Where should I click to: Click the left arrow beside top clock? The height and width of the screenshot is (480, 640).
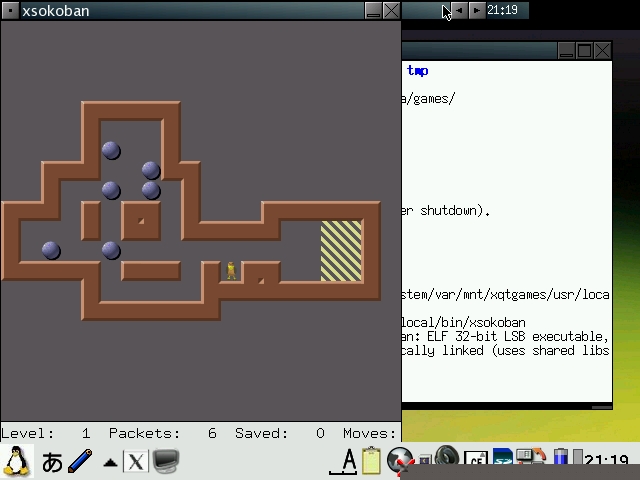coord(458,10)
